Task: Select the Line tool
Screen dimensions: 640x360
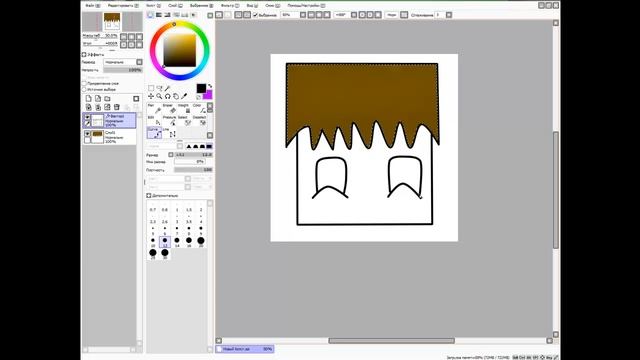Action: point(170,133)
